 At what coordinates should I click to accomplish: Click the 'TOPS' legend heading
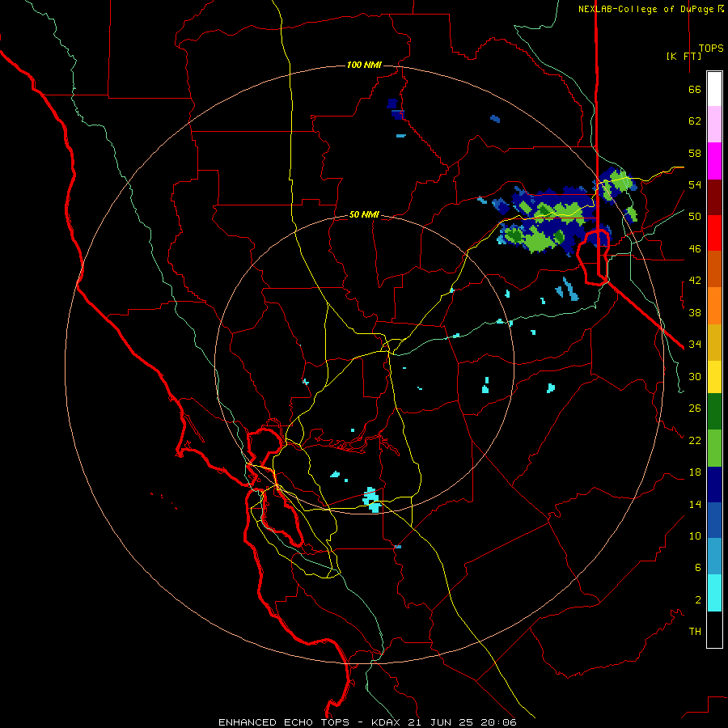711,49
